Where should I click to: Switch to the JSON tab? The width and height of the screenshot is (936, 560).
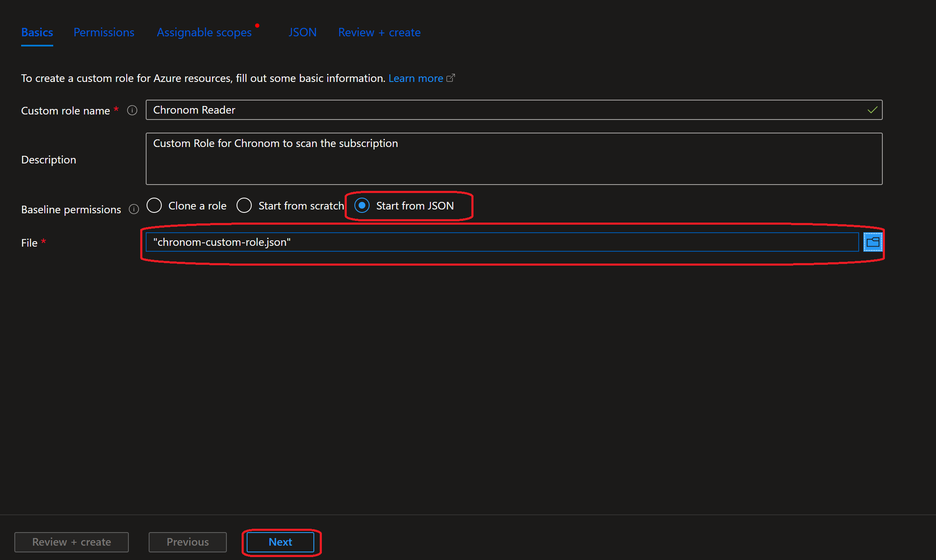point(302,32)
